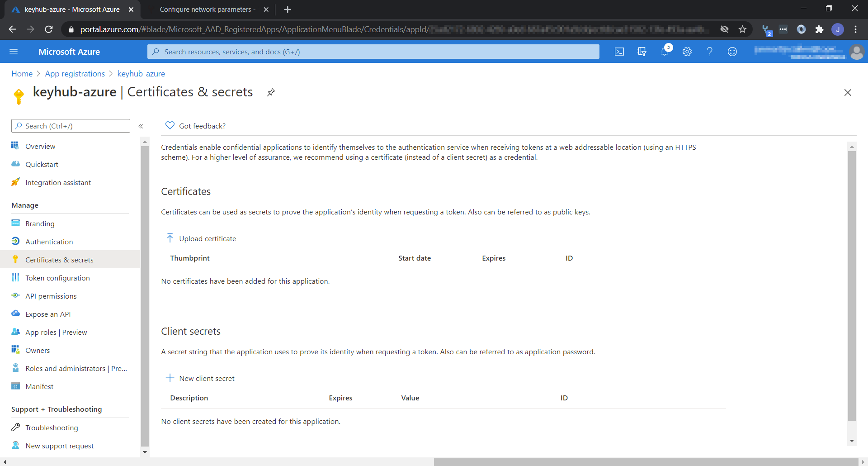Screen dimensions: 868x466
Task: Close the keyhub-azure blade
Action: pyautogui.click(x=848, y=92)
